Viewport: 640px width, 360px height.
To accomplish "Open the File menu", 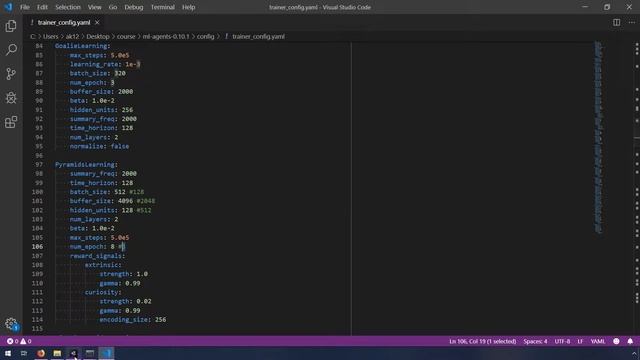I will (25, 7).
